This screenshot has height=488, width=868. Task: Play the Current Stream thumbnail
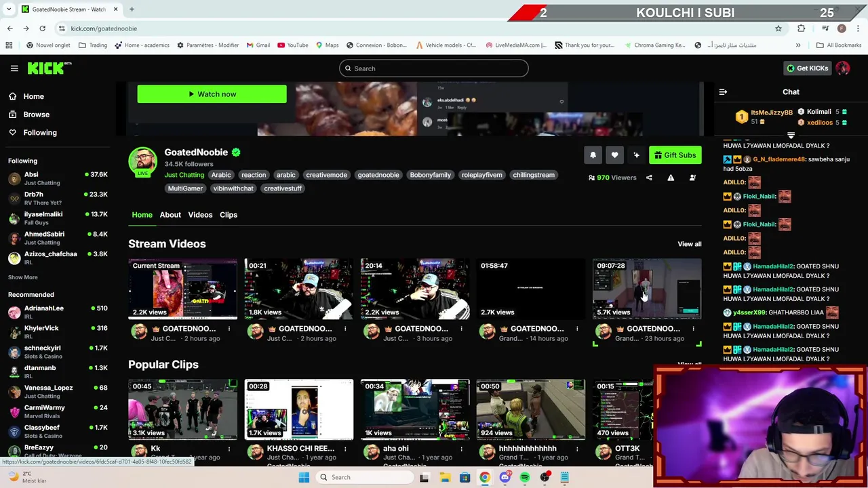(183, 289)
